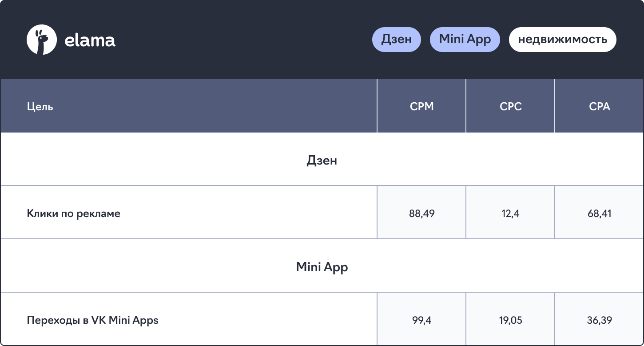Image resolution: width=644 pixels, height=346 pixels.
Task: Select the Клики по рекламе row label
Action: click(74, 213)
